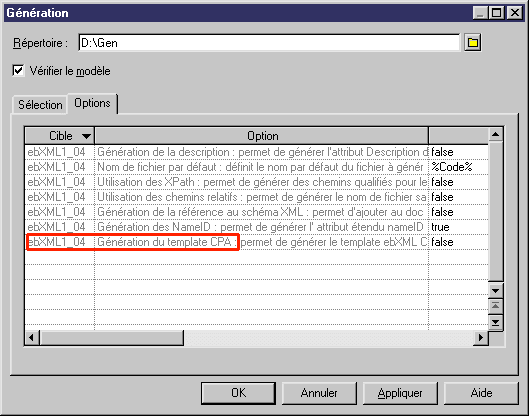The height and width of the screenshot is (416, 529).
Task: Click the horizontal scrollbar left arrow
Action: coord(32,338)
